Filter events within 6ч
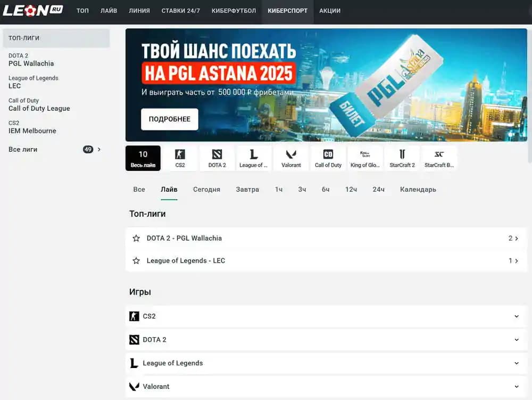Viewport: 532px width, 400px height. tap(326, 190)
